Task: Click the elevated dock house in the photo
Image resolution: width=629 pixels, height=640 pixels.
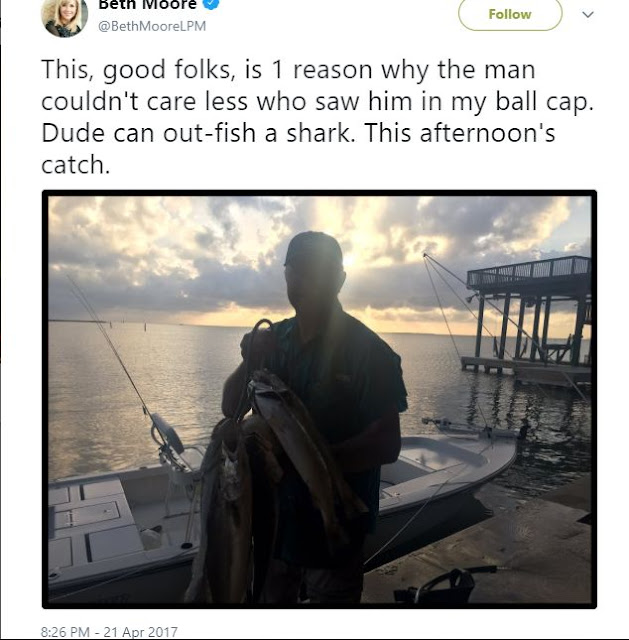Action: 531,314
